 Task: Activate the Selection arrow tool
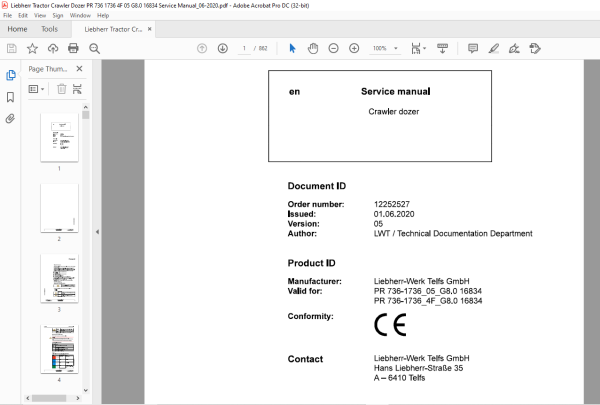point(292,48)
